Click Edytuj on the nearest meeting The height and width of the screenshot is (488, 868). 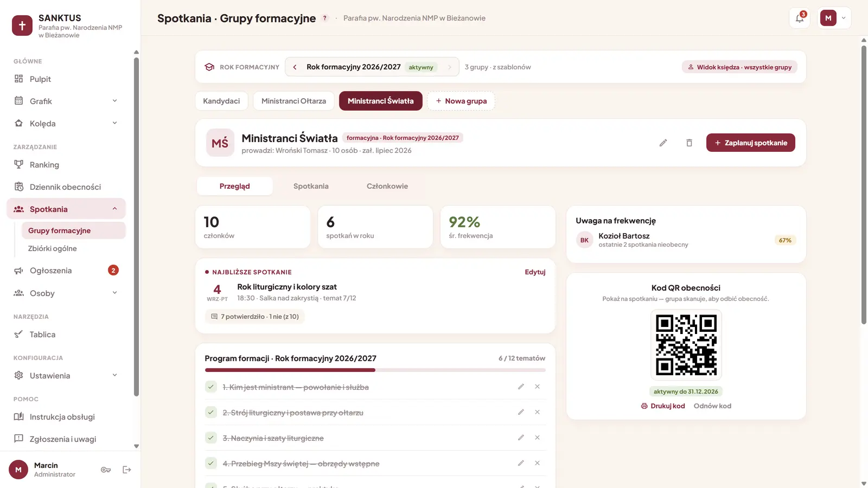pyautogui.click(x=535, y=272)
